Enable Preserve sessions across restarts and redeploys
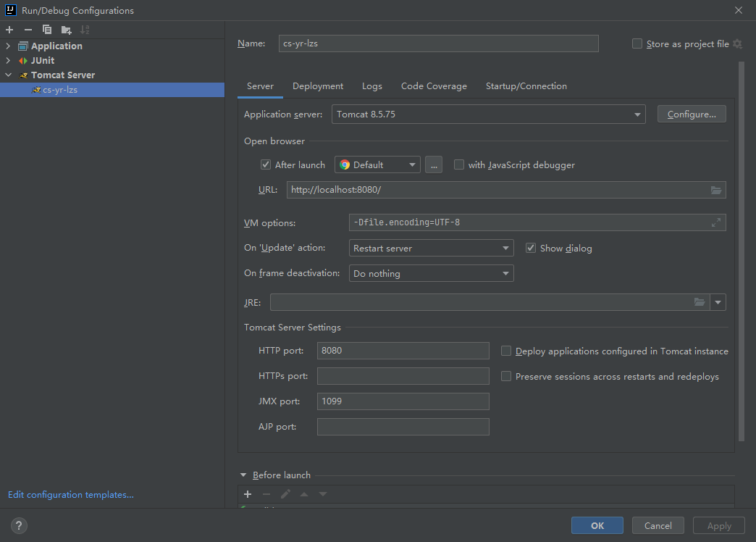Screen dimensions: 756x542 point(505,376)
